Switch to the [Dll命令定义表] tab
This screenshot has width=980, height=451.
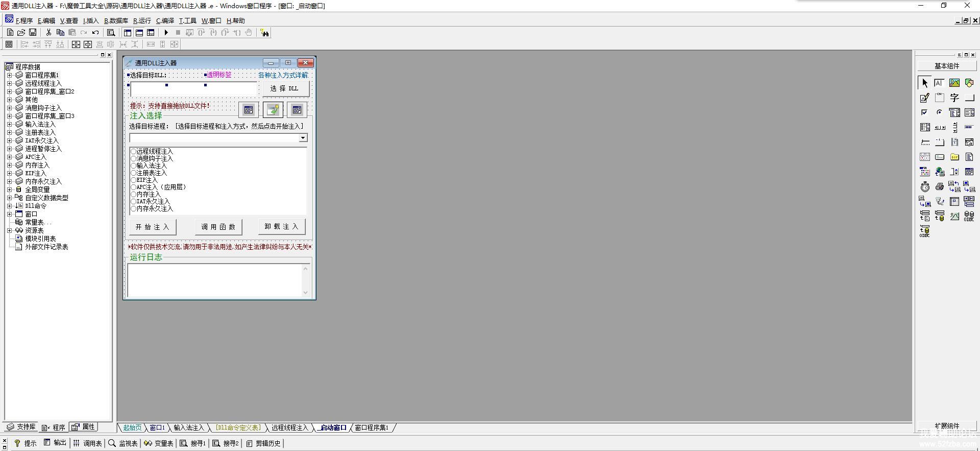[x=238, y=428]
